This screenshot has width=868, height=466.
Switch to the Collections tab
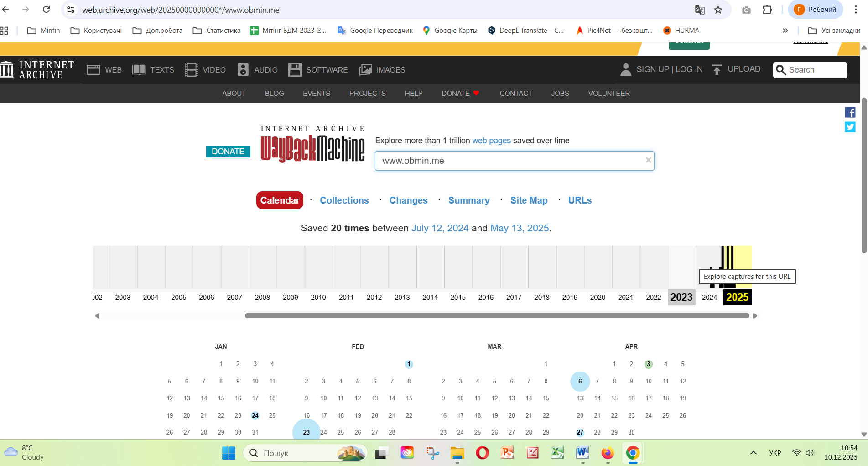click(344, 200)
